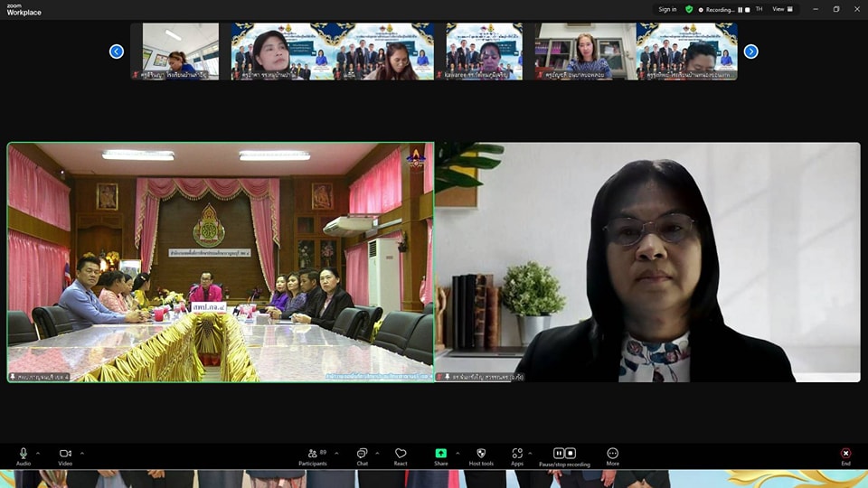Click the Zoom Workplace logo
868x488 pixels.
pos(24,10)
